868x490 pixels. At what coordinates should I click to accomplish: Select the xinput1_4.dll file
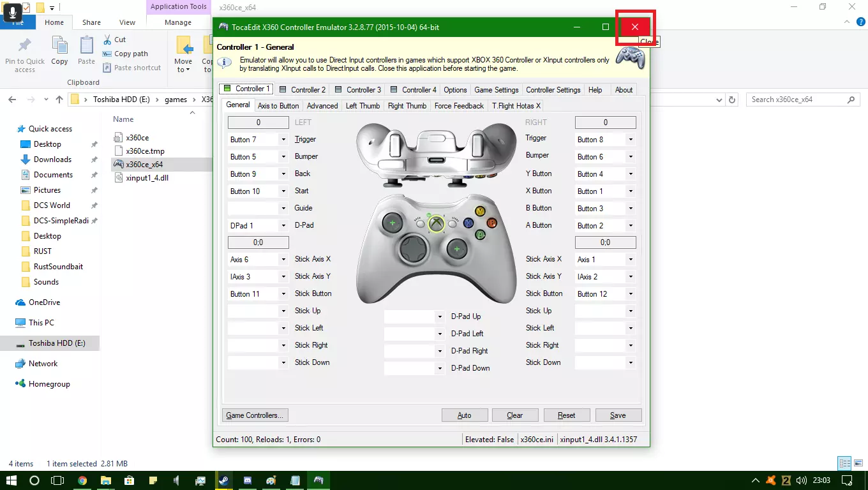(x=147, y=178)
